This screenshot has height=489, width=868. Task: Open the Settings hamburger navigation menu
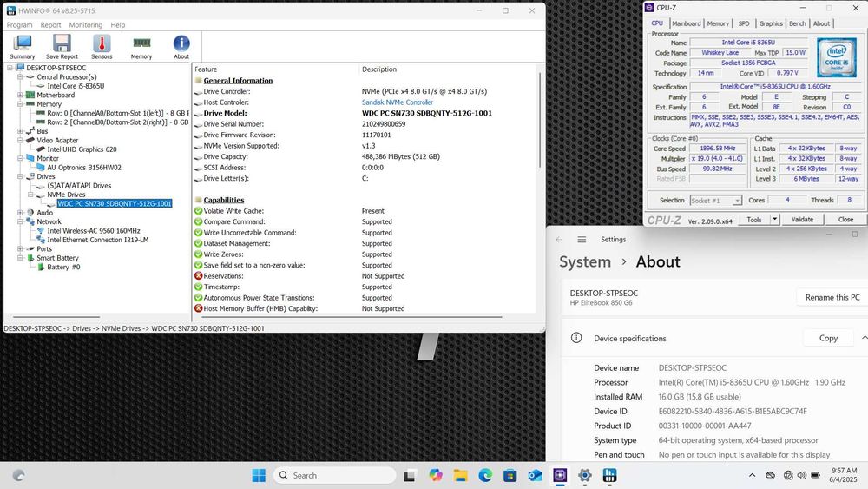[x=582, y=239]
